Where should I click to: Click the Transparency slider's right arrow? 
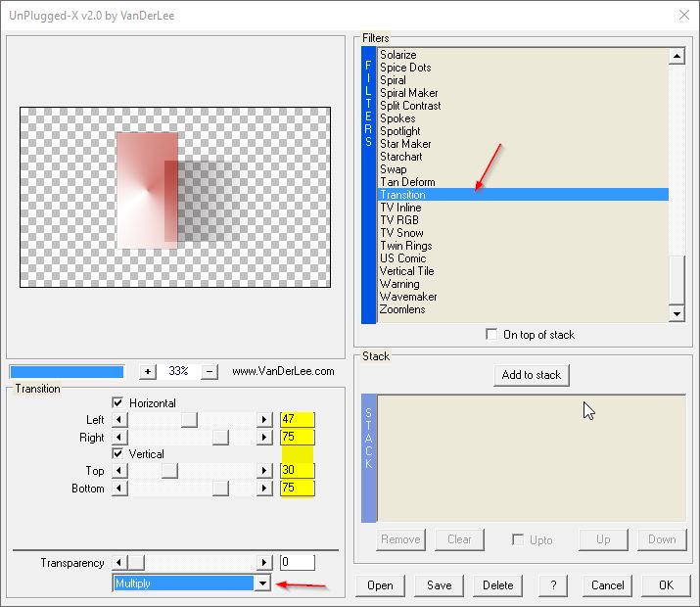264,563
